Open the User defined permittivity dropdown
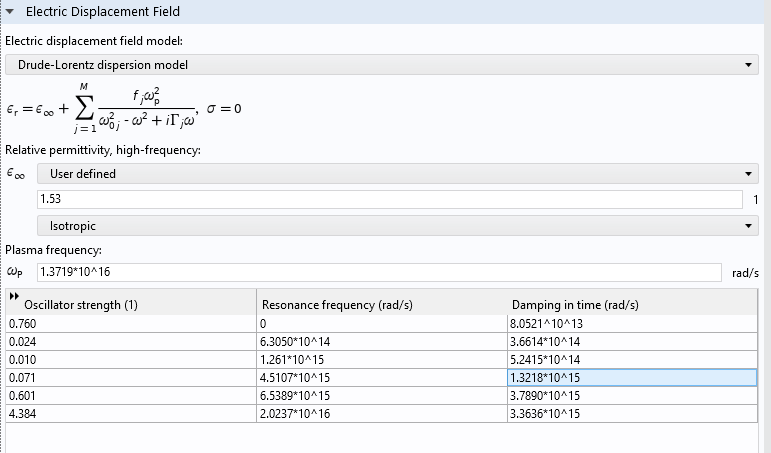 click(x=396, y=174)
